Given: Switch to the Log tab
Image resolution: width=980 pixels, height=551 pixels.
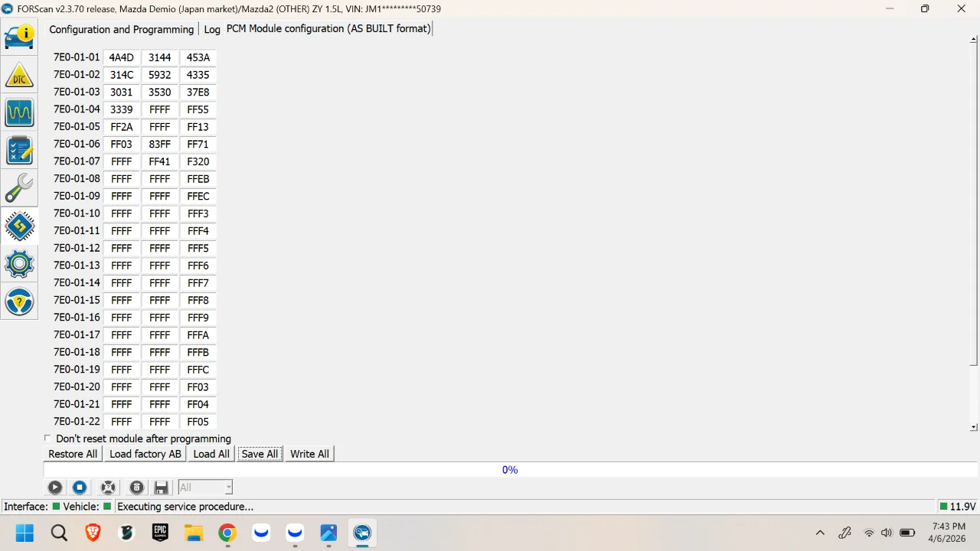Looking at the screenshot, I should [x=211, y=29].
